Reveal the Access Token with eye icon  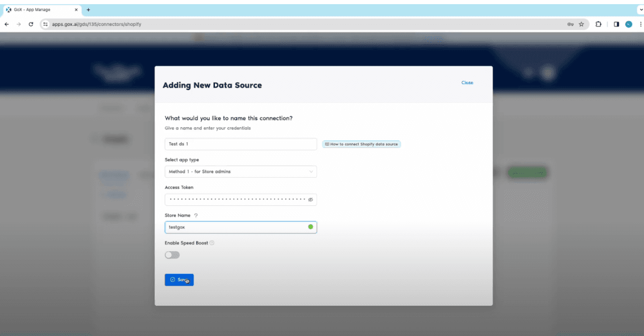click(311, 200)
